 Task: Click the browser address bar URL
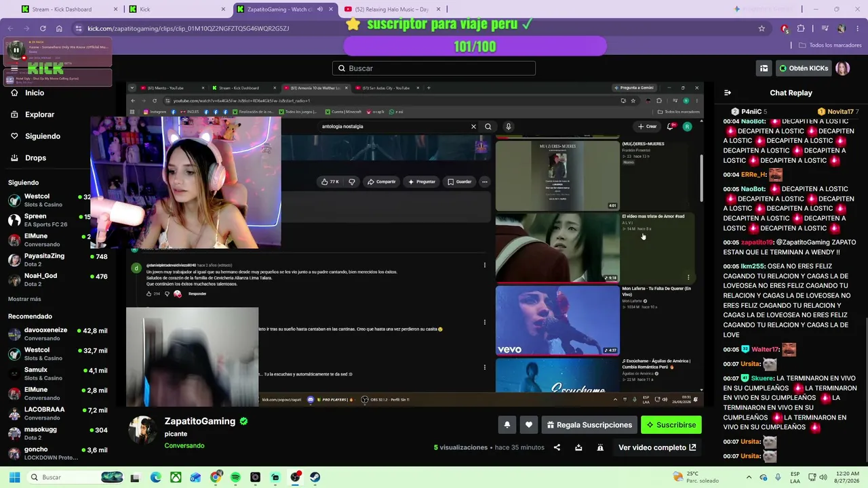click(x=189, y=28)
